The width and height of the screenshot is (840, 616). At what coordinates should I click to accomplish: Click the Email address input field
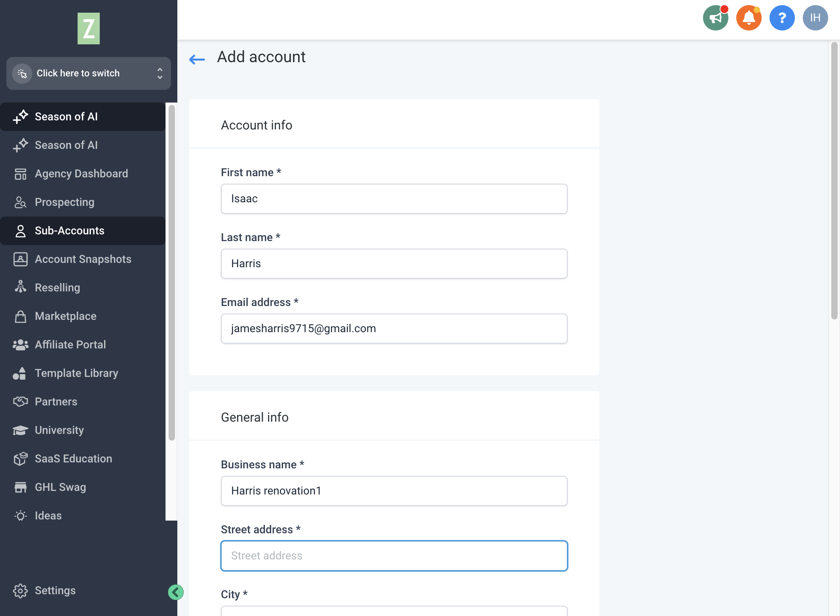click(394, 329)
